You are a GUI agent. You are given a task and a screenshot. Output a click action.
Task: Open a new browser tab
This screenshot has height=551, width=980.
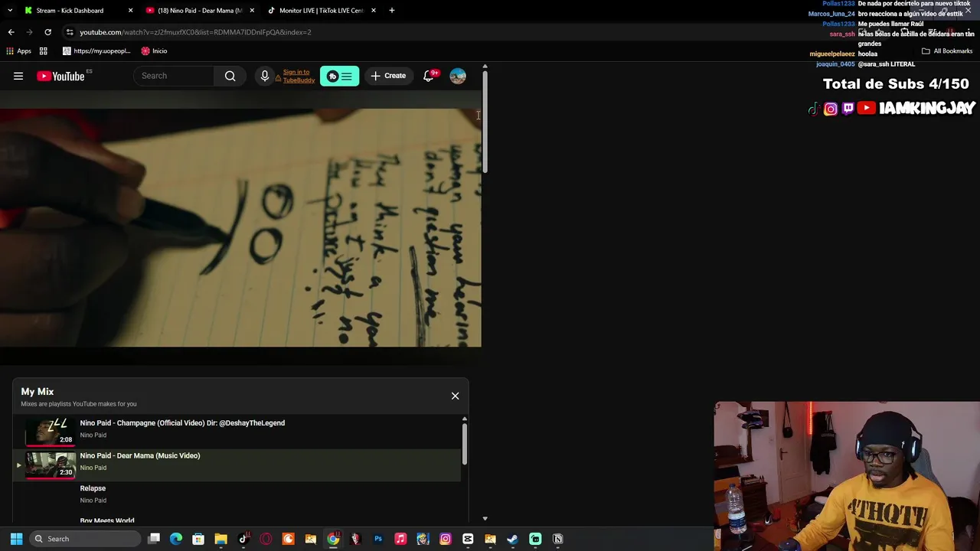tap(392, 11)
